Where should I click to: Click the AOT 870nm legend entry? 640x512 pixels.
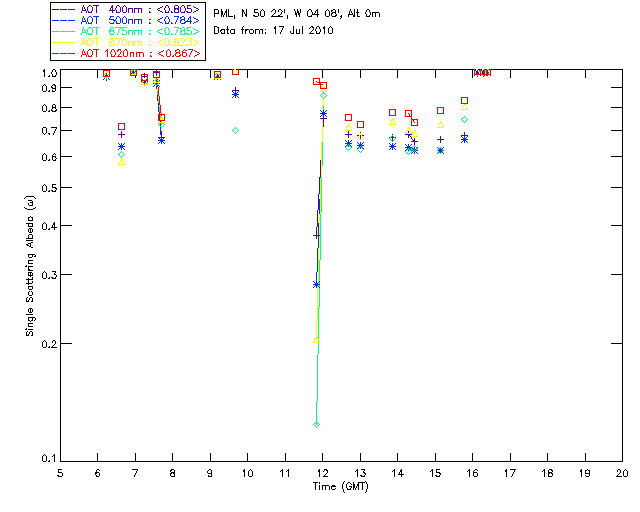(126, 42)
